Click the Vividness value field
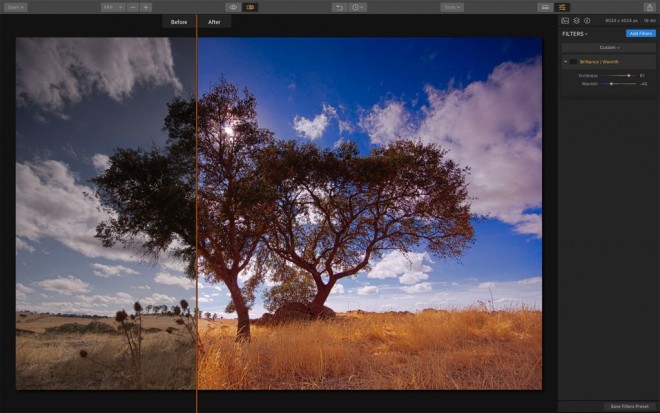660x413 pixels. [642, 76]
